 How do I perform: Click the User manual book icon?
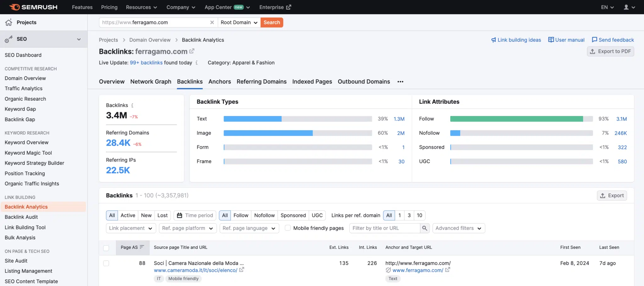(551, 40)
